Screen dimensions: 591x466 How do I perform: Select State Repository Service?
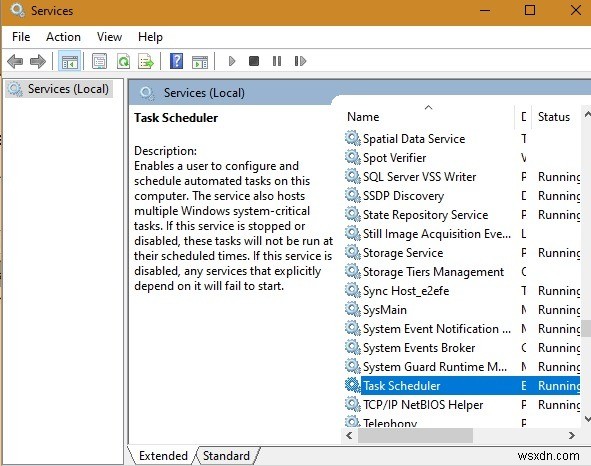click(426, 215)
